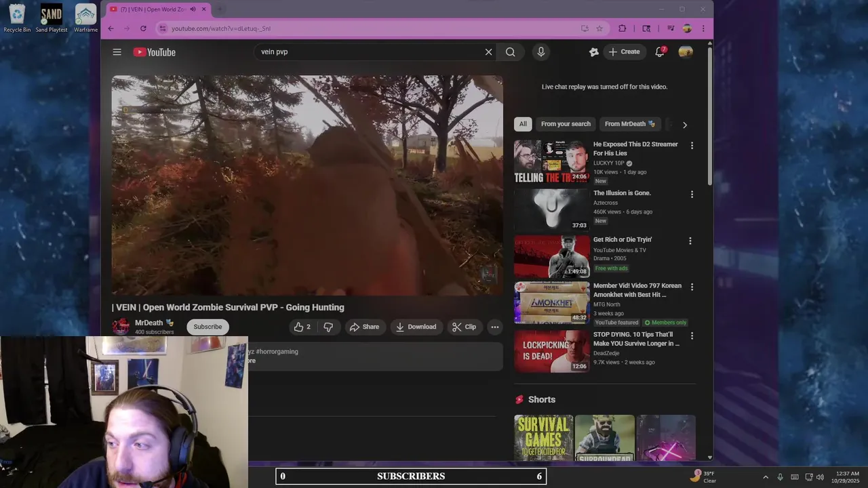Viewport: 868px width, 488px height.
Task: Open options for 'STOP DYING. 10 Tips' video
Action: point(692,336)
